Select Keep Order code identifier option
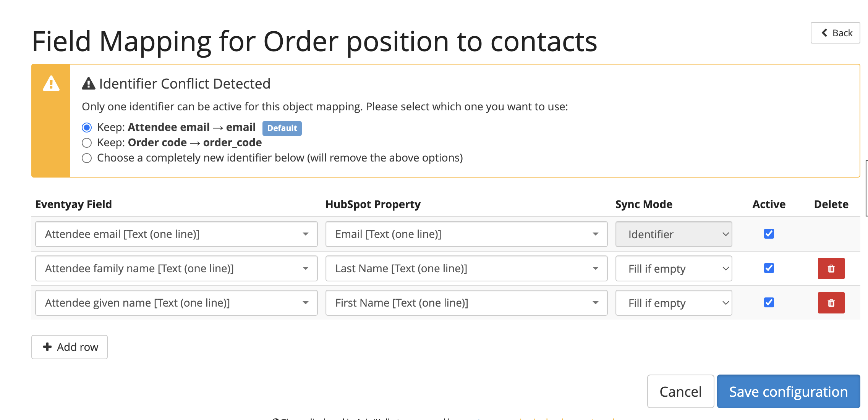 coord(87,143)
